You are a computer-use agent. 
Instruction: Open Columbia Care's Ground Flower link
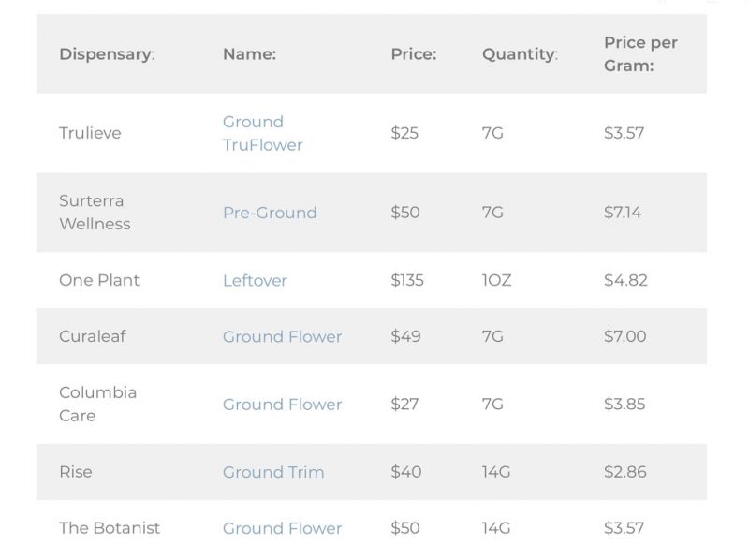click(282, 405)
